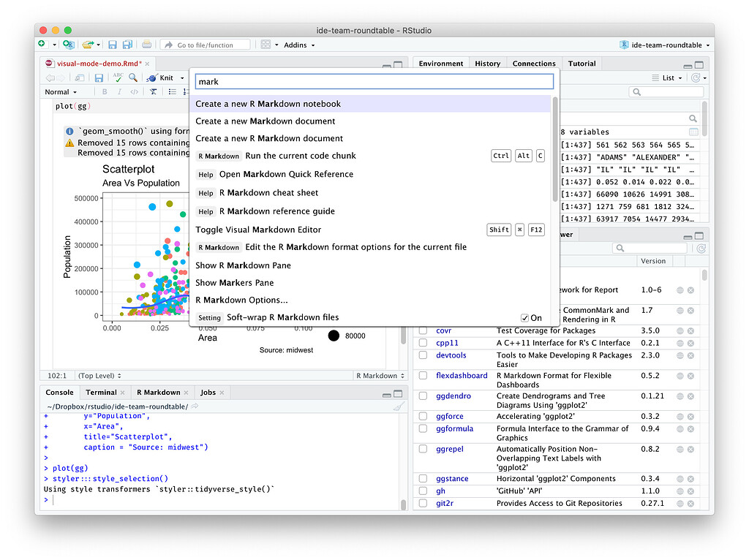Screen dimensions: 749x560
Task: Open the Knit options dropdown arrow
Action: 181,77
